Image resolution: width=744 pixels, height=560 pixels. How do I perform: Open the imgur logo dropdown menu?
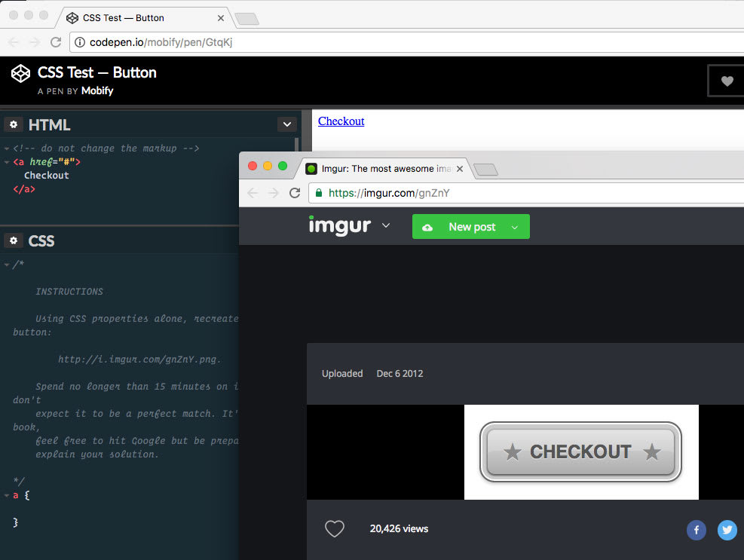[386, 225]
